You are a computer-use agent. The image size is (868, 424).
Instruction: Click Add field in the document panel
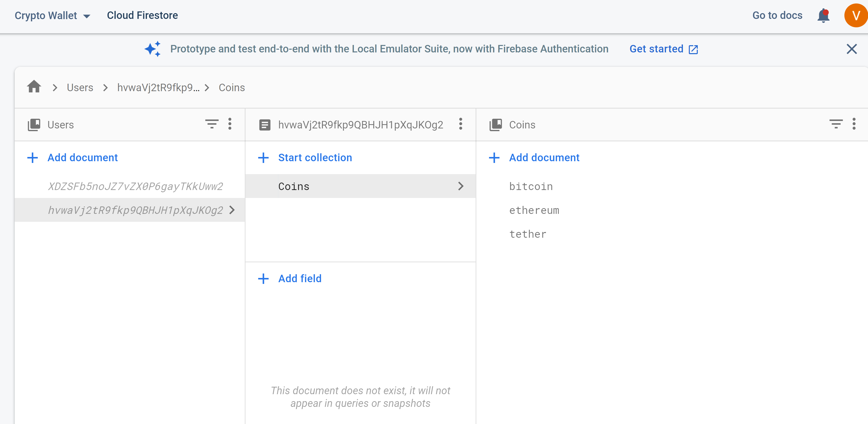click(x=299, y=278)
